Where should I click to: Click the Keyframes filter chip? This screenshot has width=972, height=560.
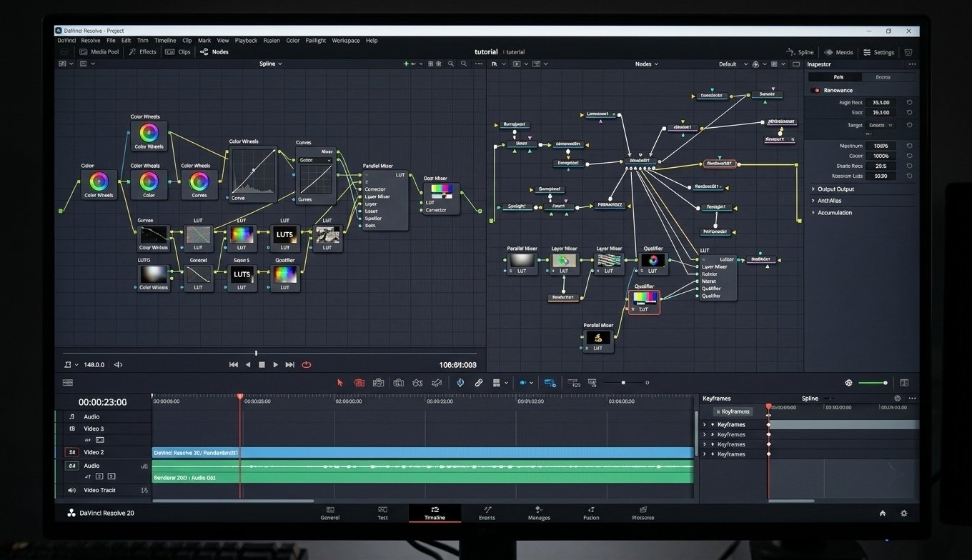[x=733, y=411]
